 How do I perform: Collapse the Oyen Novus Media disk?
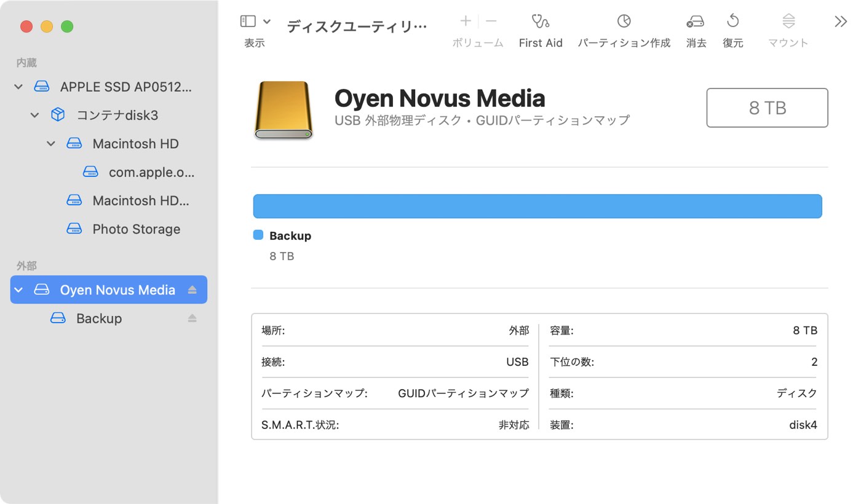point(18,290)
